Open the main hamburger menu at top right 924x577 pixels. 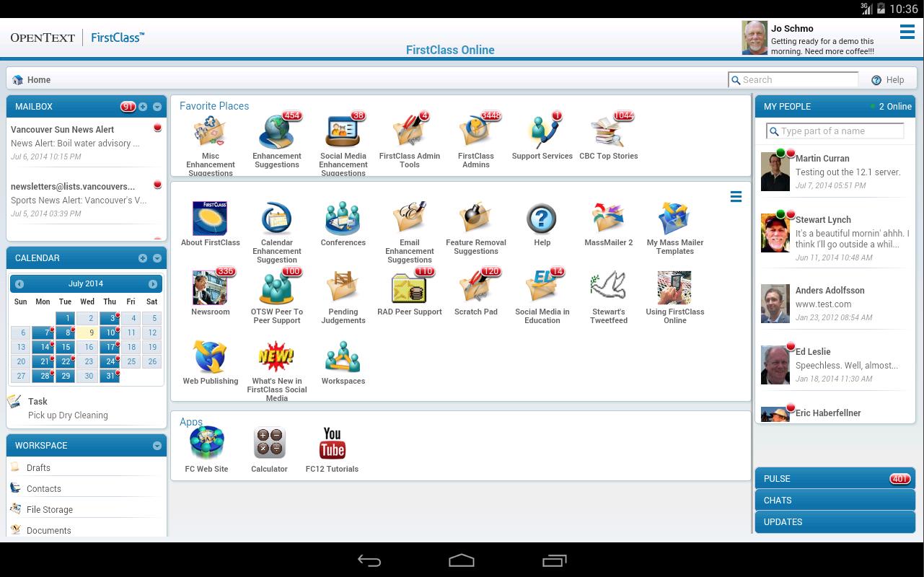click(907, 31)
